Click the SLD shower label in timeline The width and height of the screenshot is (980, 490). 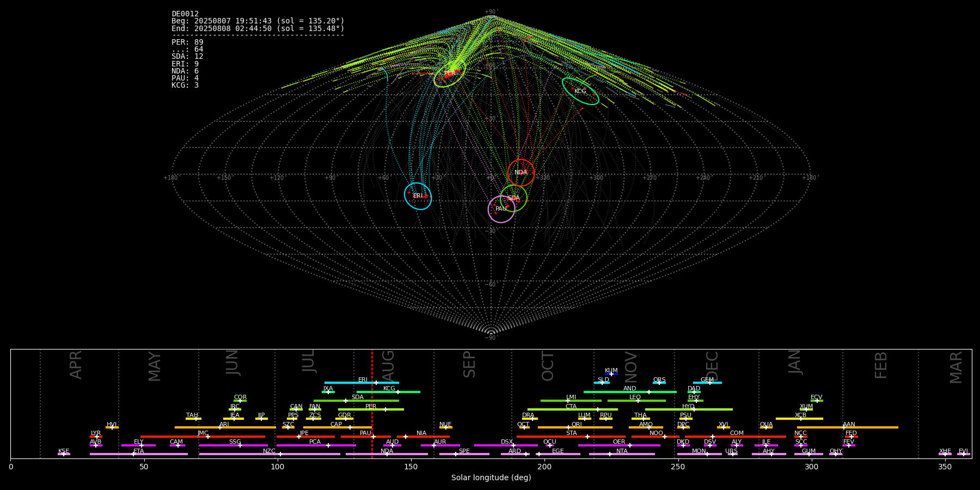[603, 379]
